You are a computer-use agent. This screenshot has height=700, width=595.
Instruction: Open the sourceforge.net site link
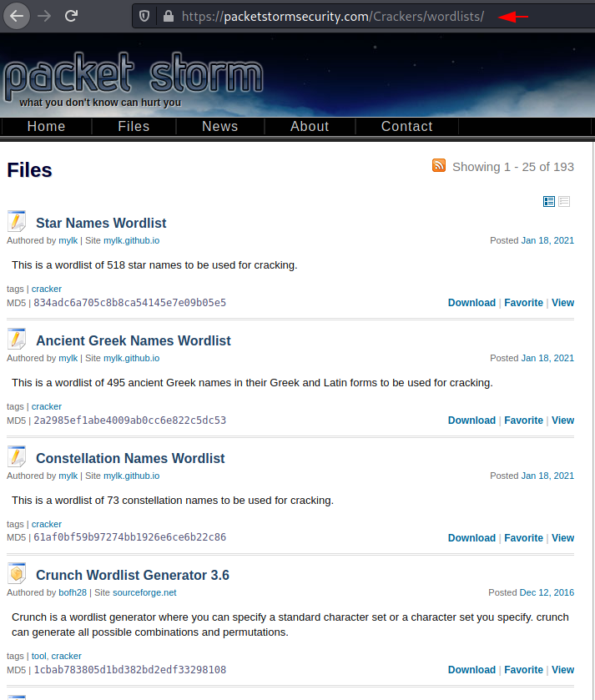pyautogui.click(x=144, y=592)
